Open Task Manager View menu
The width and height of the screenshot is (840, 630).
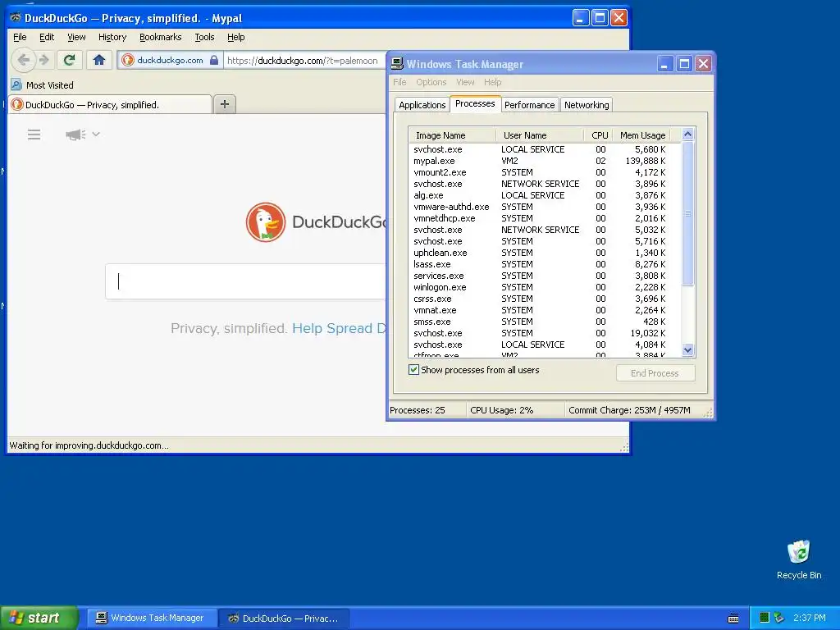tap(465, 82)
